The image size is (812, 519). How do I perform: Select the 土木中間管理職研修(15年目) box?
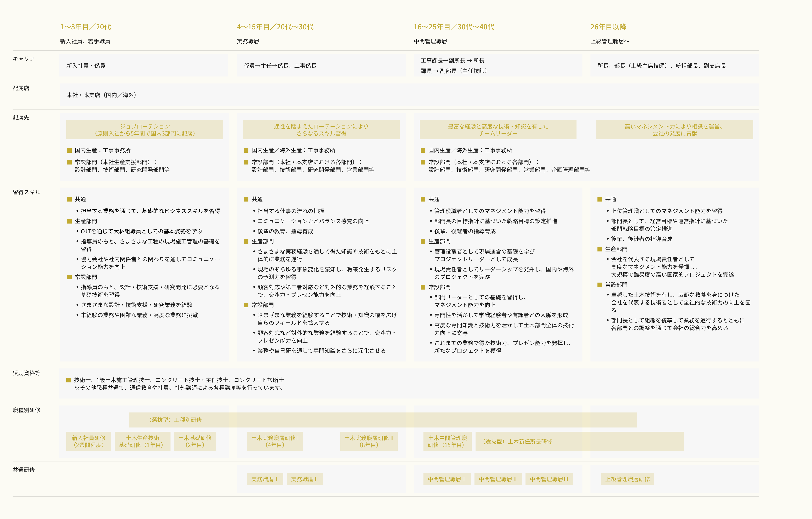447,441
